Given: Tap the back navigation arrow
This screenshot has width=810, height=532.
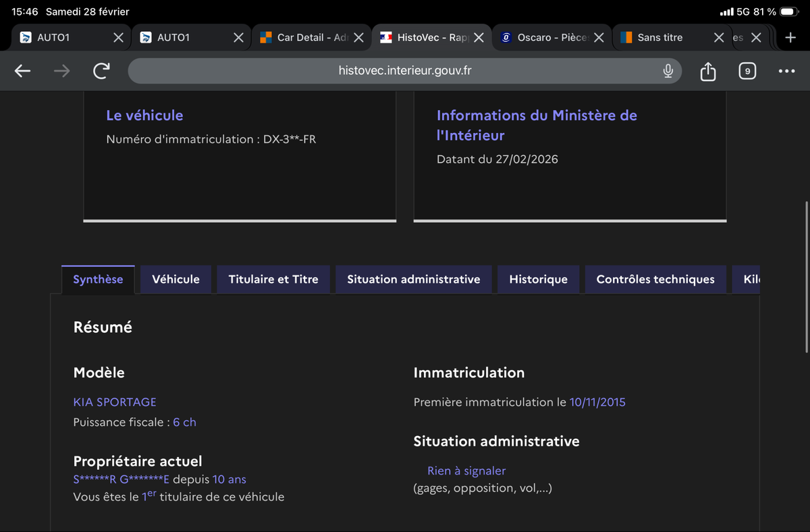Looking at the screenshot, I should [x=23, y=71].
